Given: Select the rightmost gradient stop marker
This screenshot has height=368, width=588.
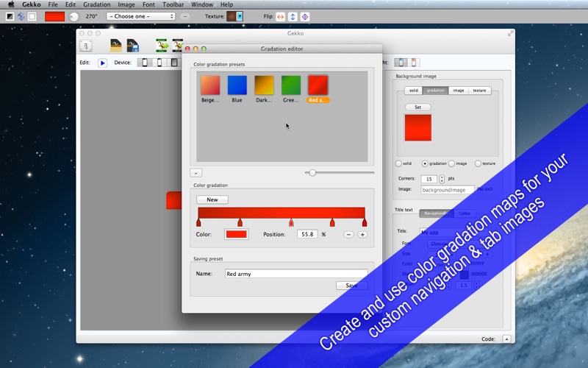Looking at the screenshot, I should coord(365,223).
